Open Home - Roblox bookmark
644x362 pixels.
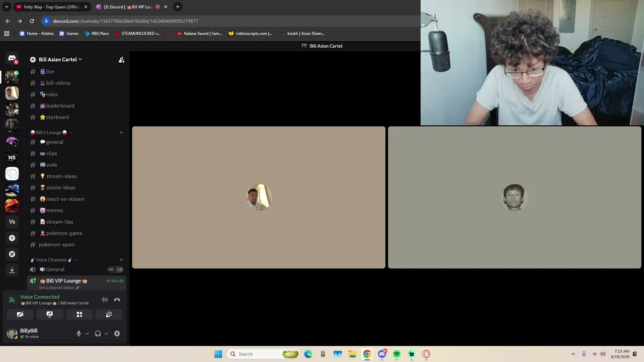pyautogui.click(x=37, y=34)
